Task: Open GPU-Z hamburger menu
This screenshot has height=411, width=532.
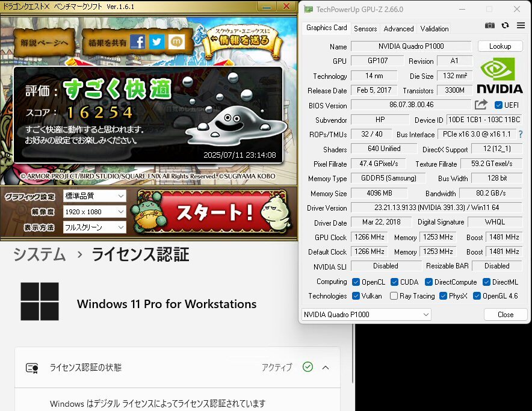Action: (521, 25)
